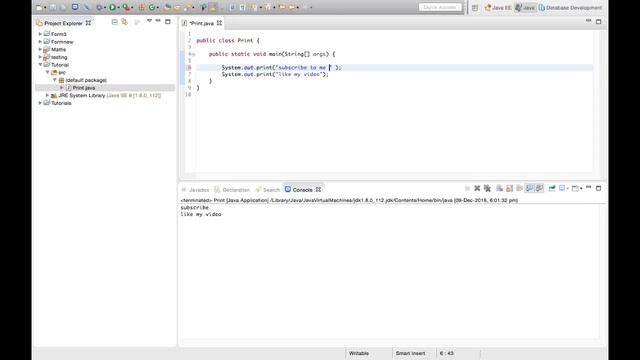The image size is (640, 360).
Task: Open Print.java in the Project Explorer
Action: point(84,88)
